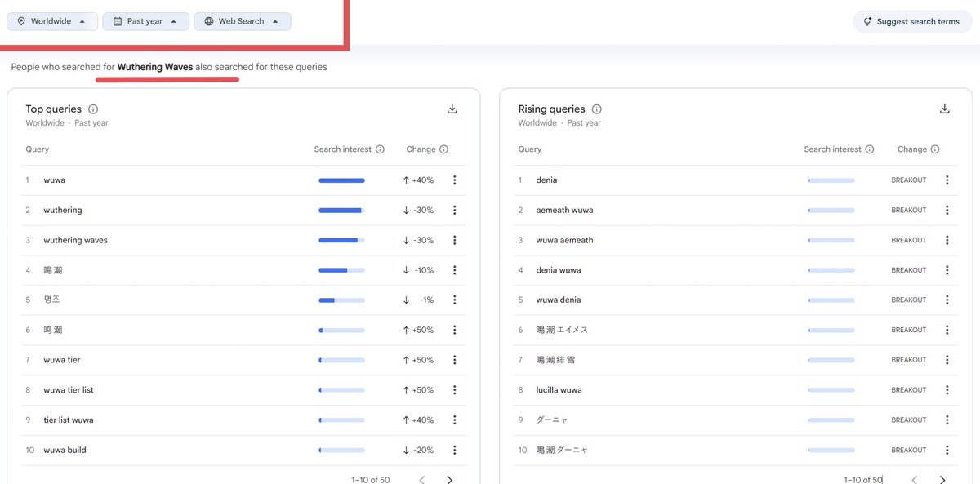Screen dimensions: 980x484
Task: Select the wuthering waves query
Action: pos(76,240)
